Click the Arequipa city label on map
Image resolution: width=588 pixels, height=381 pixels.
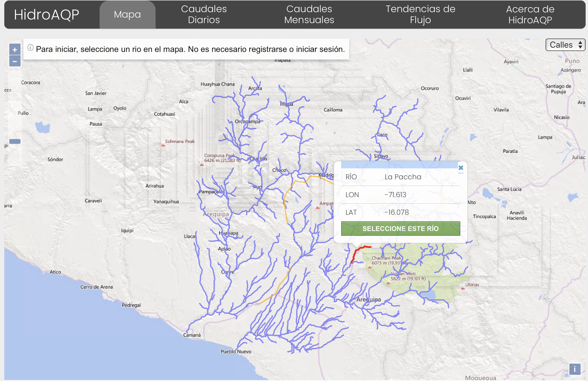click(x=368, y=300)
